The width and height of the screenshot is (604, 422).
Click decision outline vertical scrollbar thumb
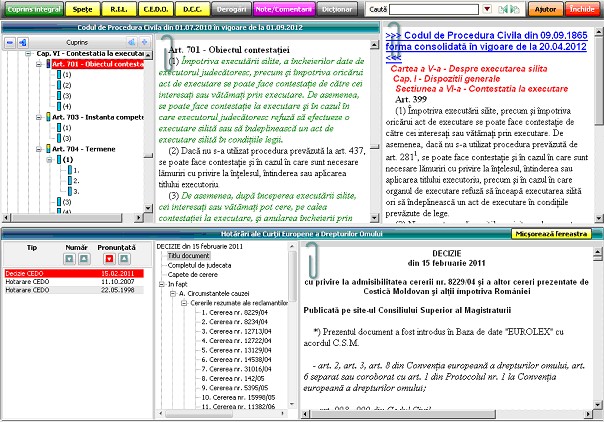pyautogui.click(x=293, y=276)
